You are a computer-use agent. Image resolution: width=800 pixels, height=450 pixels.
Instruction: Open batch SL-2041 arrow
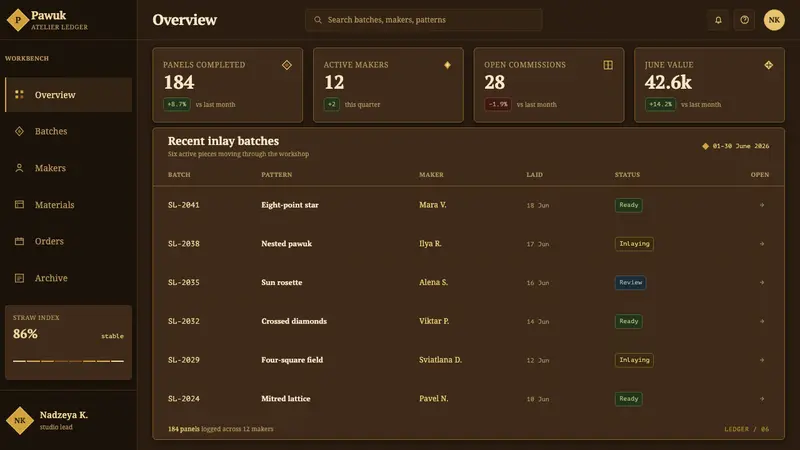tap(762, 205)
